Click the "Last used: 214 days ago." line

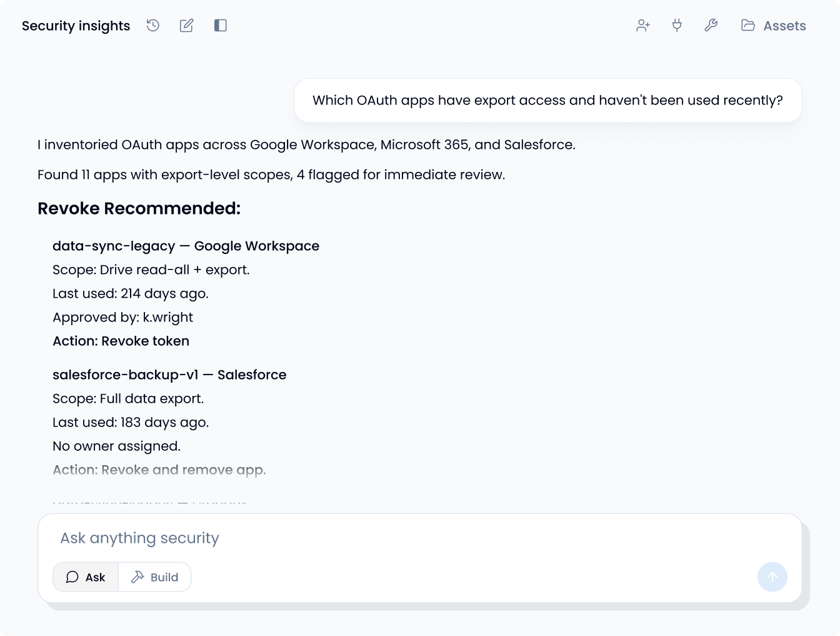coord(131,293)
